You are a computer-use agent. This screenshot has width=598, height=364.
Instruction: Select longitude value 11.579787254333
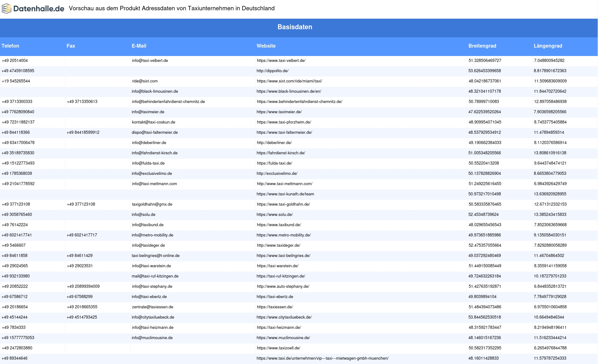click(550, 358)
